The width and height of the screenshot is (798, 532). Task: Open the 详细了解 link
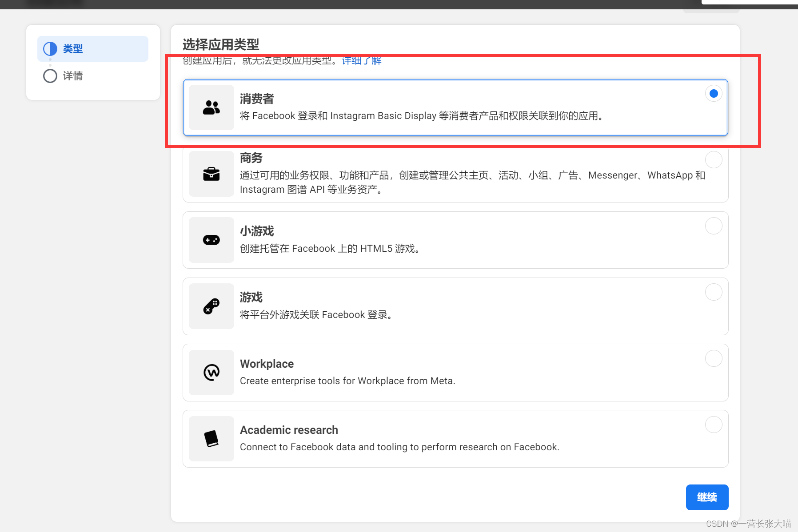(x=361, y=61)
